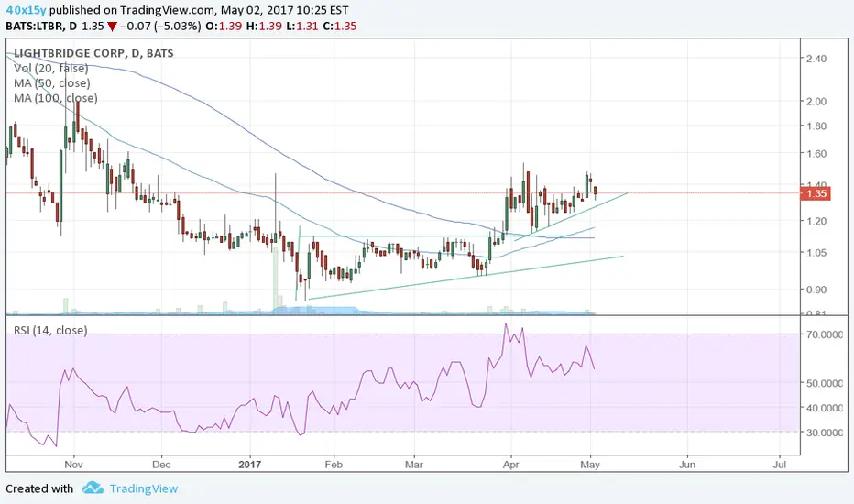The width and height of the screenshot is (854, 504).
Task: Click the 1.05 price axis label
Action: click(x=816, y=253)
